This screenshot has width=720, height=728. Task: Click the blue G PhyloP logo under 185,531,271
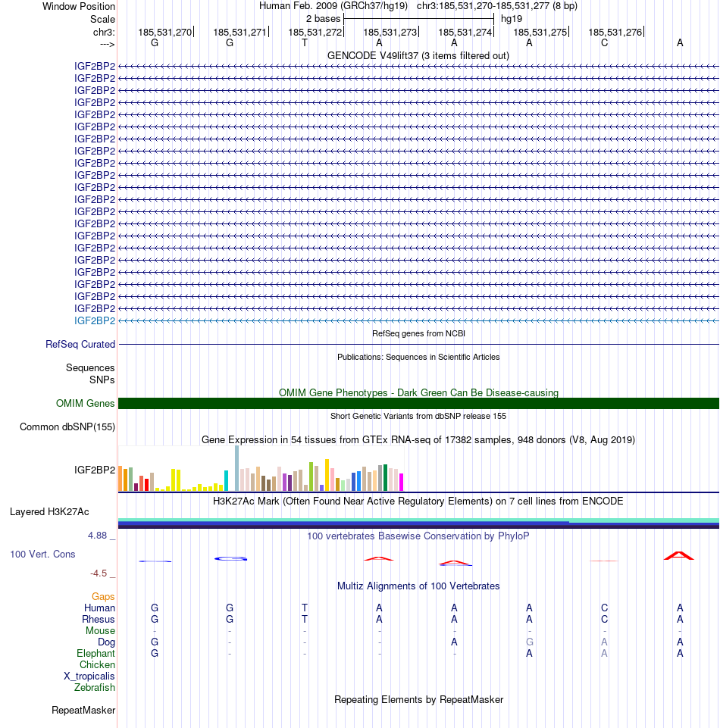(230, 558)
